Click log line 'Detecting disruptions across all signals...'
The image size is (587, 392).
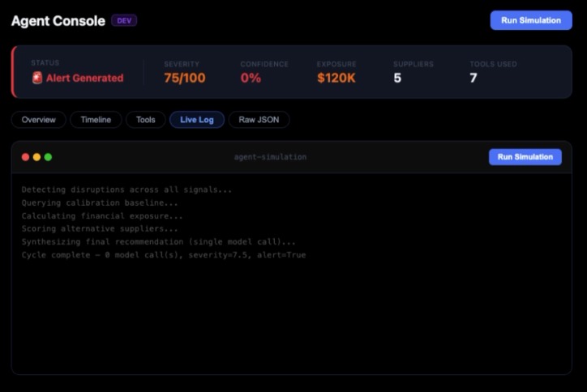pyautogui.click(x=126, y=190)
